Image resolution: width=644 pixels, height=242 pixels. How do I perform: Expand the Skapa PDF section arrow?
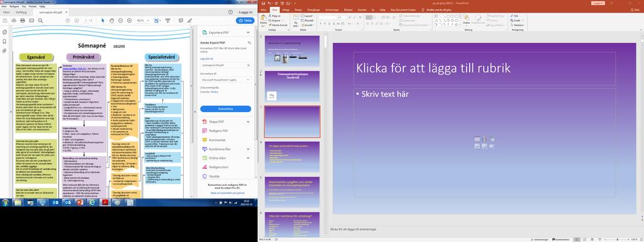[x=248, y=122]
